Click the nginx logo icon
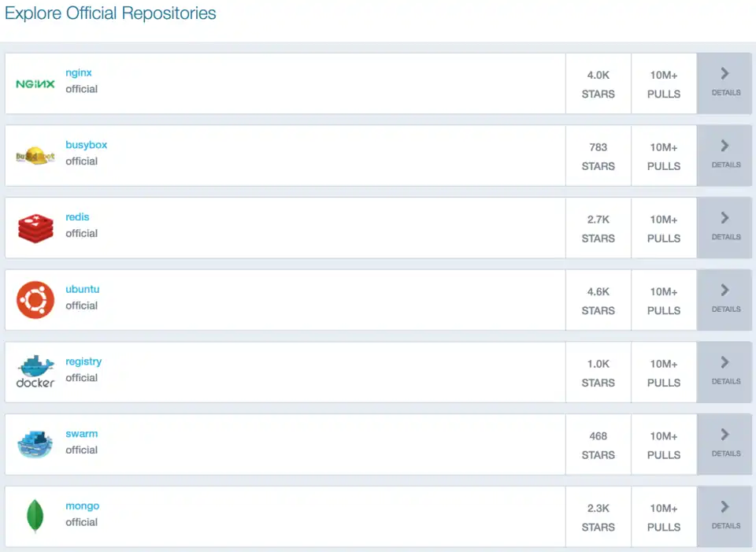The image size is (756, 552). click(34, 83)
